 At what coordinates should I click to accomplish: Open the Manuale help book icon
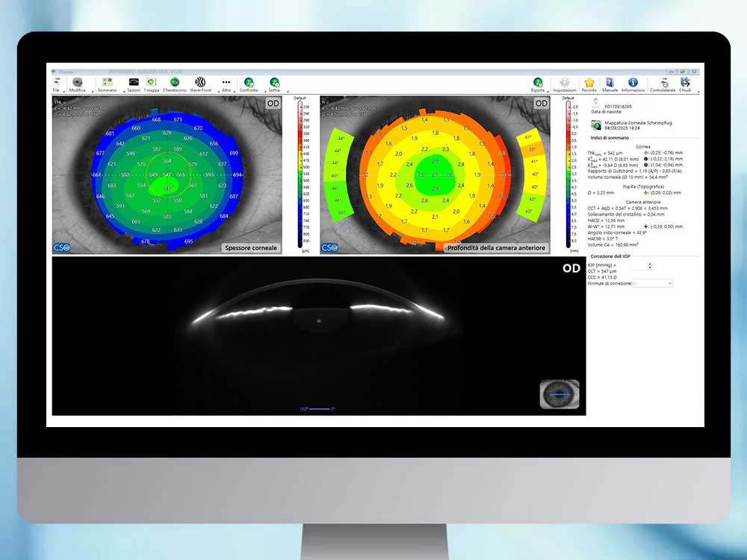610,84
